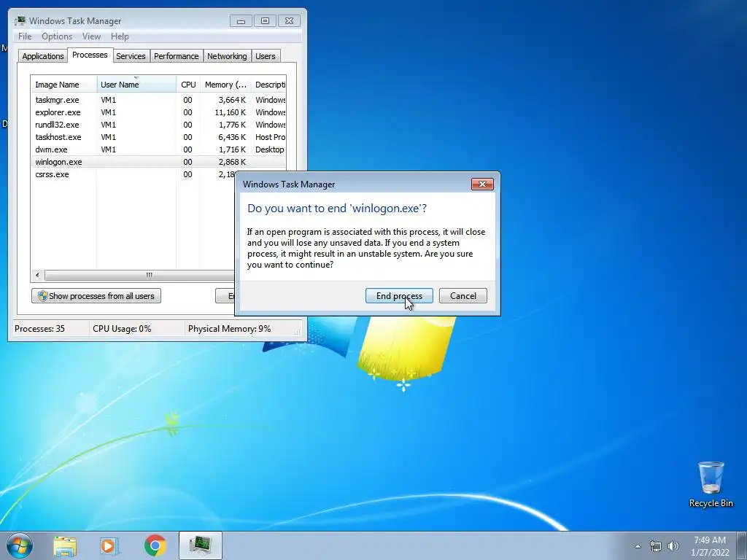
Task: Select the taskhost.exe process row
Action: [158, 137]
